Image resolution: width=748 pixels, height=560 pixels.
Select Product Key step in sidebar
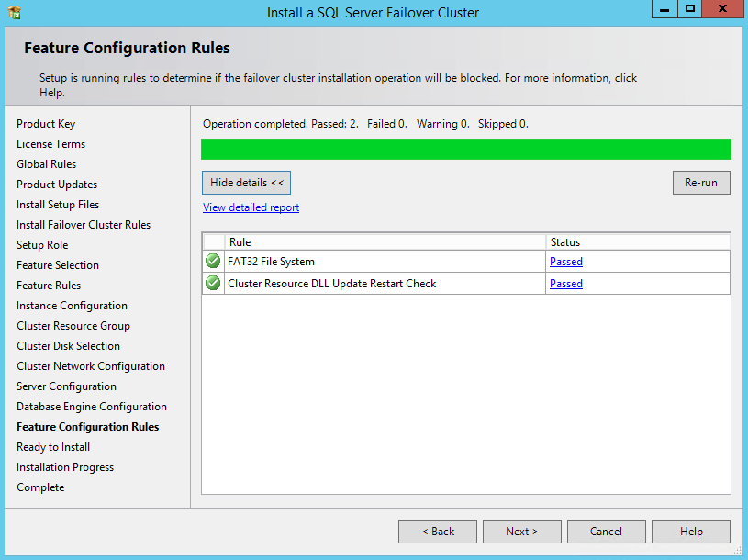click(x=46, y=124)
